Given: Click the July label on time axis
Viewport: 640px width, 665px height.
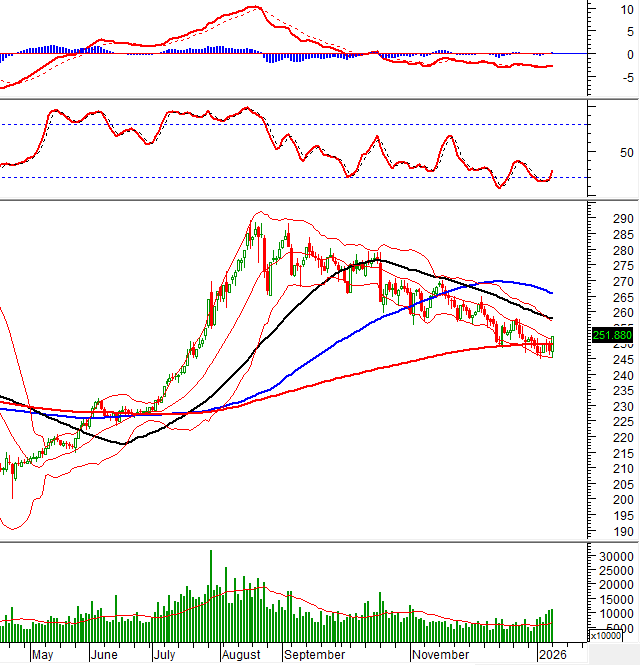Looking at the screenshot, I should (x=167, y=655).
